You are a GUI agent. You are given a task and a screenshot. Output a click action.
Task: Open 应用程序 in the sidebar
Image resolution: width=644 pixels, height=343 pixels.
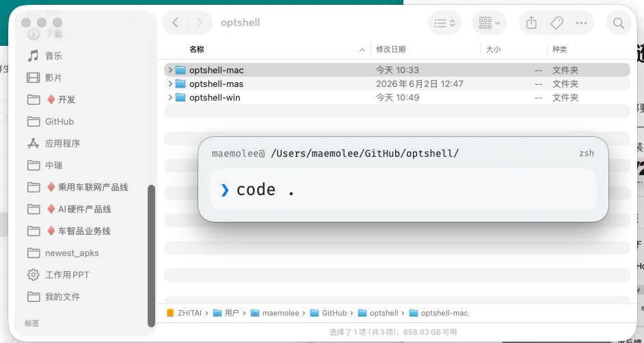62,144
